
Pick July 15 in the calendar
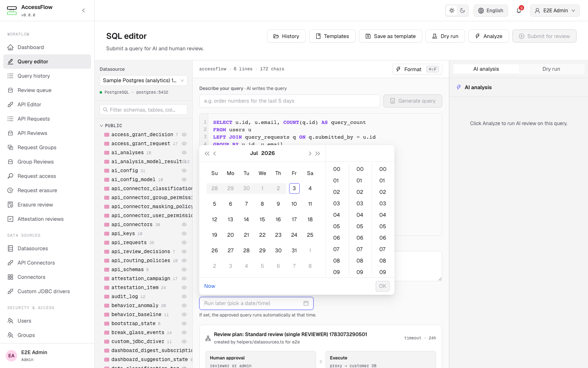click(262, 220)
